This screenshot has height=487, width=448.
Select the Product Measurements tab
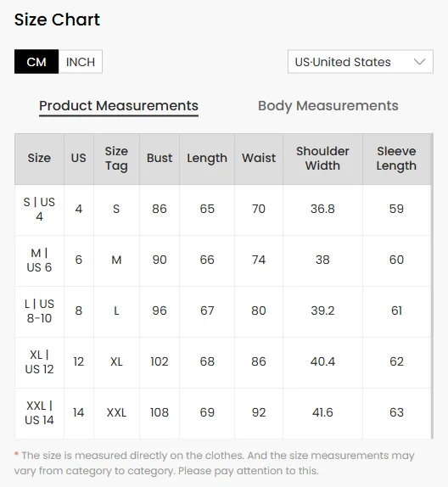click(119, 106)
